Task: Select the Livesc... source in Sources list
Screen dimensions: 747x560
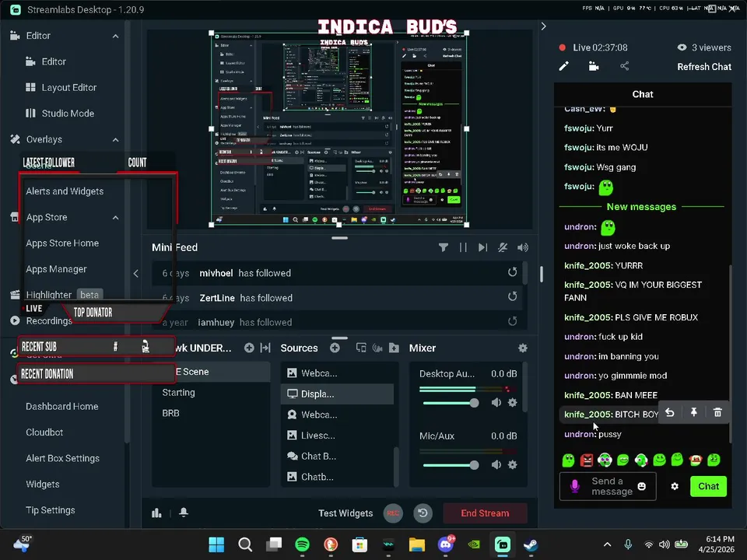Action: click(337, 436)
